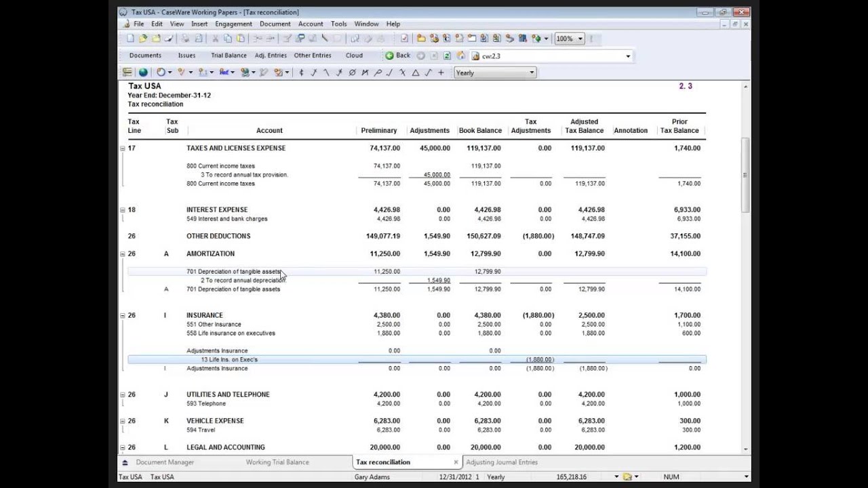Click the scissors cut icon
The width and height of the screenshot is (868, 488).
[x=216, y=39]
